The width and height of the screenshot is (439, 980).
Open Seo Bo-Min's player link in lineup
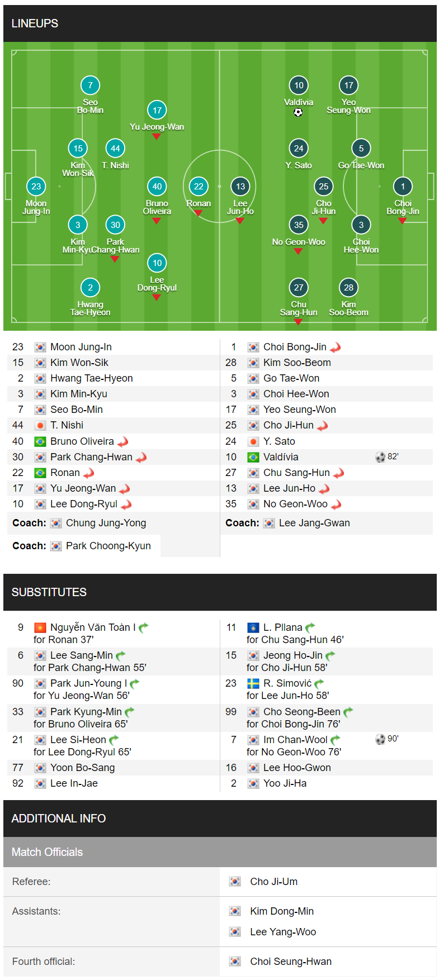(x=77, y=410)
